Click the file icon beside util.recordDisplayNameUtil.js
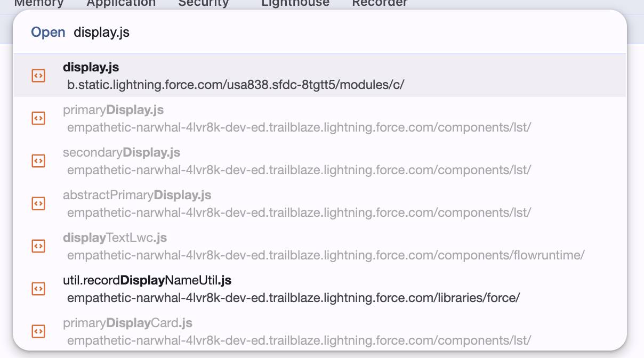 pos(38,289)
